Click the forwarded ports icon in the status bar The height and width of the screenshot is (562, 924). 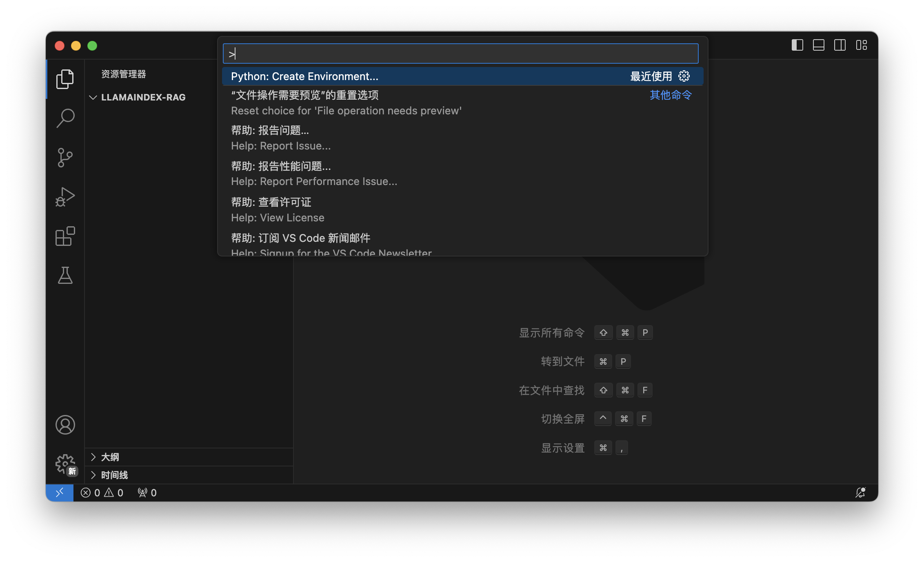coord(142,493)
